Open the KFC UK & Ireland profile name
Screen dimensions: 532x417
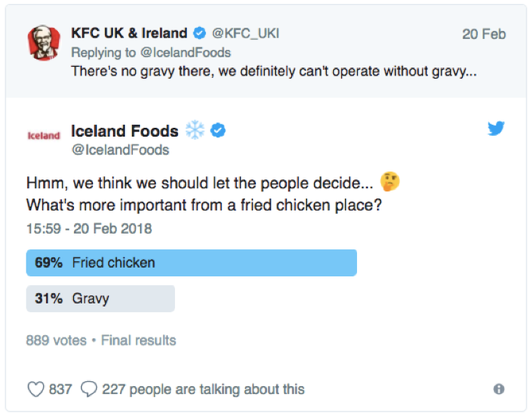point(129,33)
